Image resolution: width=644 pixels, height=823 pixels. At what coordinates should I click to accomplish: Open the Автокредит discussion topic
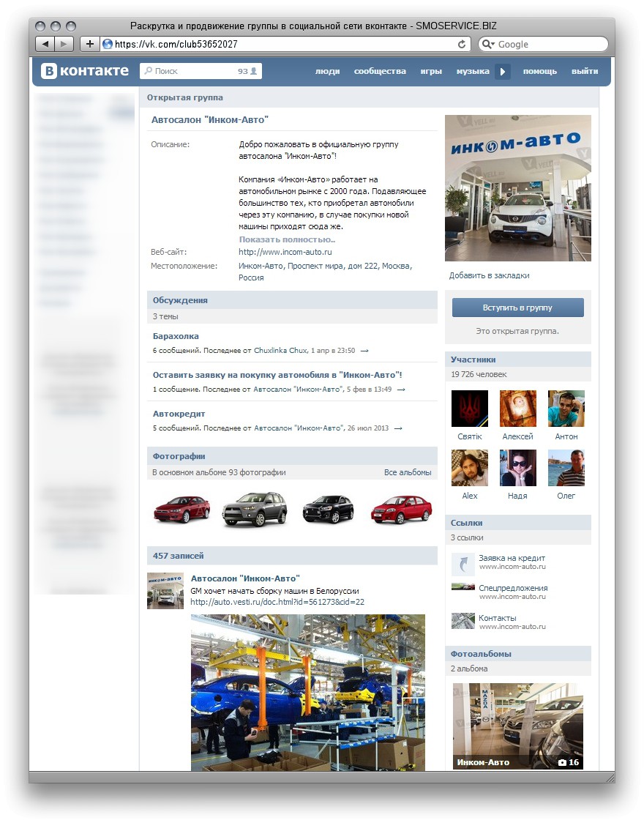click(179, 414)
